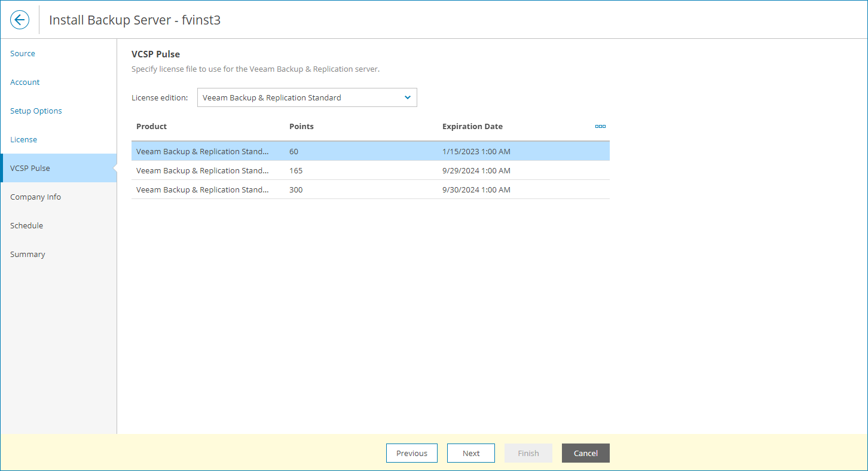This screenshot has height=471, width=868.
Task: Click the Product column header
Action: [x=151, y=126]
